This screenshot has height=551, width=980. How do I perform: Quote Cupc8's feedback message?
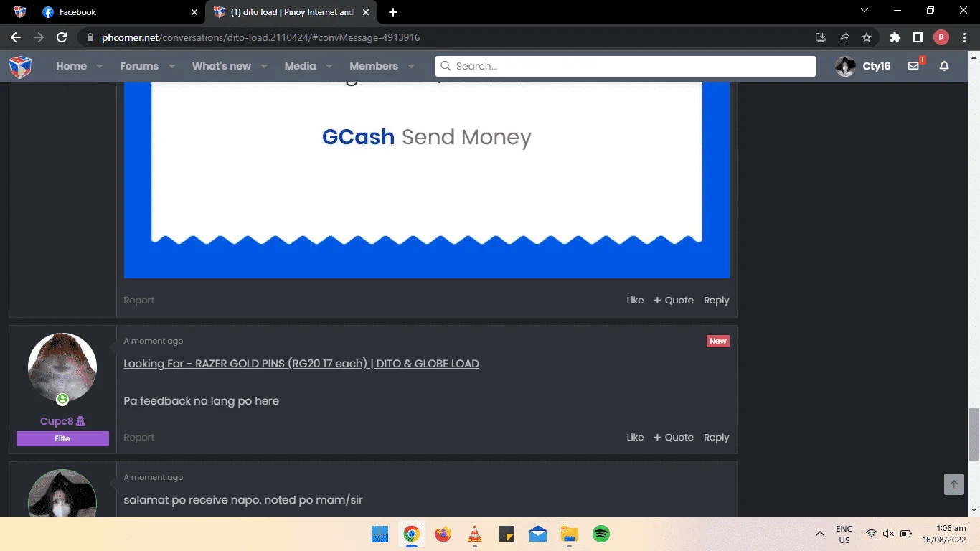pyautogui.click(x=674, y=438)
